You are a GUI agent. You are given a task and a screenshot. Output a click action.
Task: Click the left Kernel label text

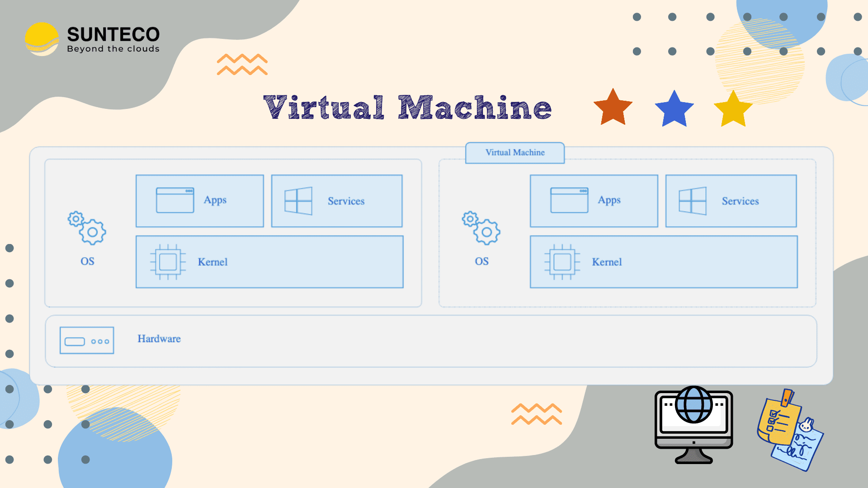tap(212, 262)
